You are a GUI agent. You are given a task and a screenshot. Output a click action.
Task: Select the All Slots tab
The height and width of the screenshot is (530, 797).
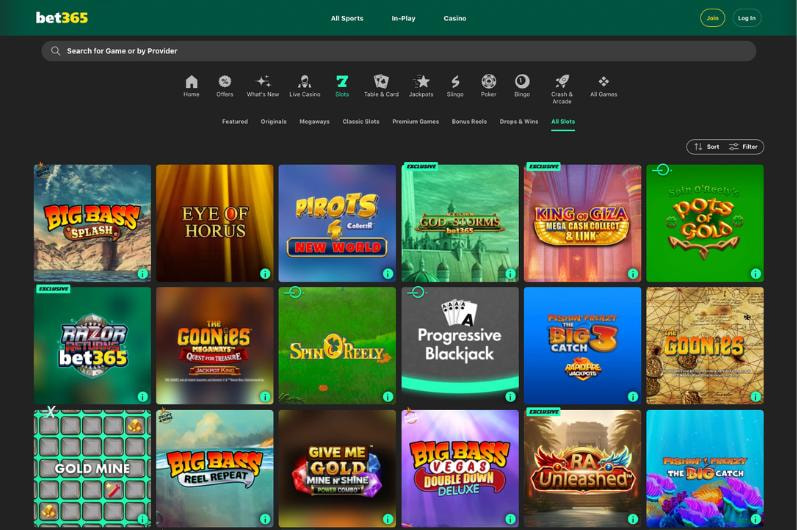click(x=563, y=121)
